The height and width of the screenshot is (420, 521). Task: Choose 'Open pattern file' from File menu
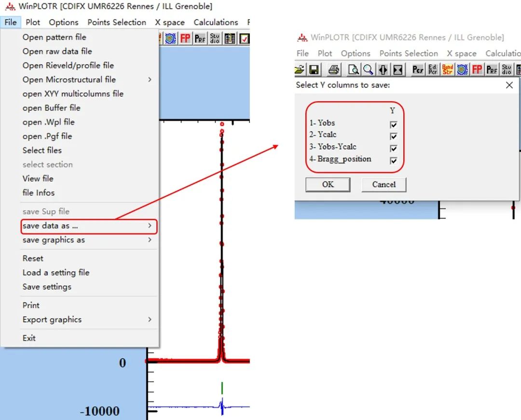click(54, 37)
